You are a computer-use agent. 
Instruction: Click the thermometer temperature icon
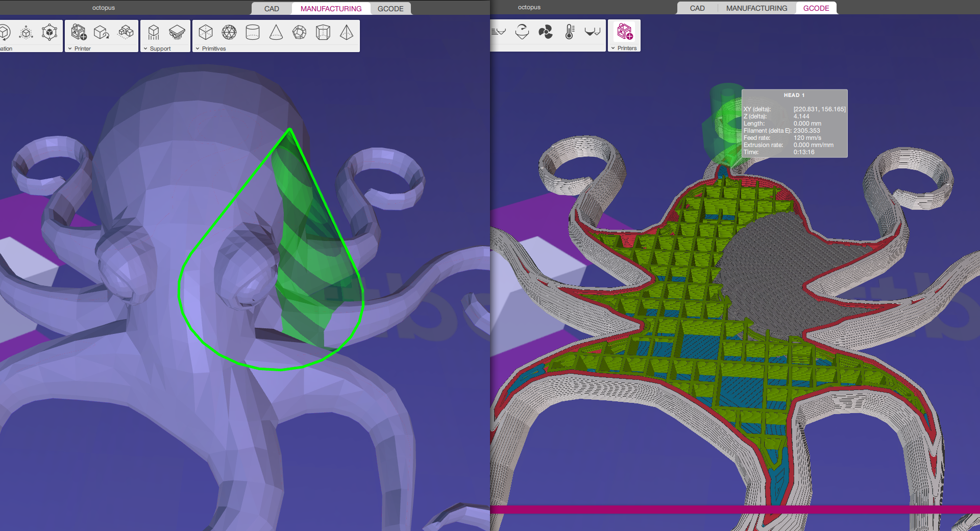click(x=570, y=32)
